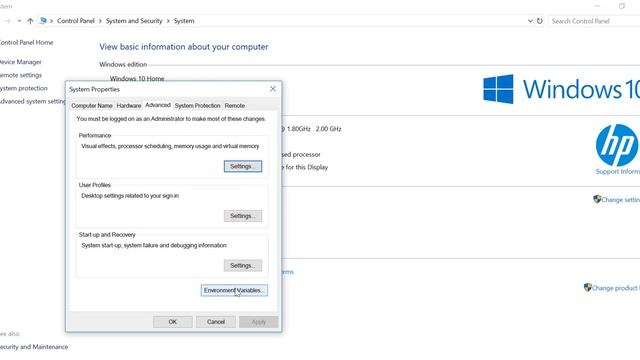
Task: Open Environment Variables dialog
Action: pos(234,290)
